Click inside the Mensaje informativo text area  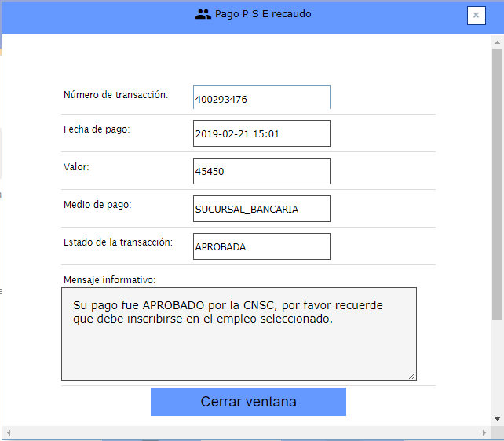239,333
